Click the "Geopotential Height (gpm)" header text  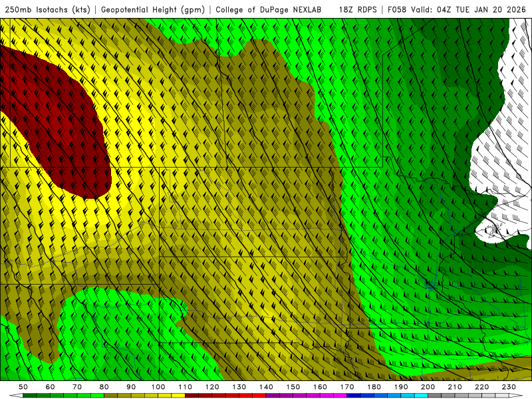click(x=153, y=9)
